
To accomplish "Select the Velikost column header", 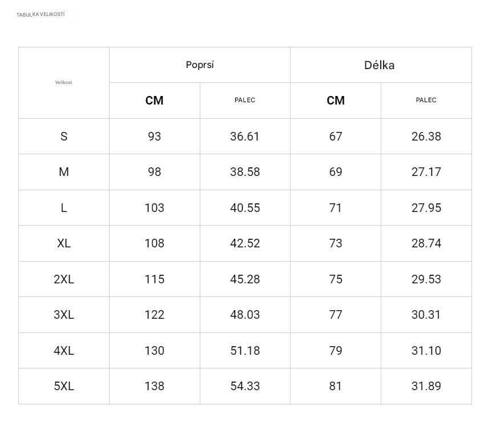I will pos(63,82).
